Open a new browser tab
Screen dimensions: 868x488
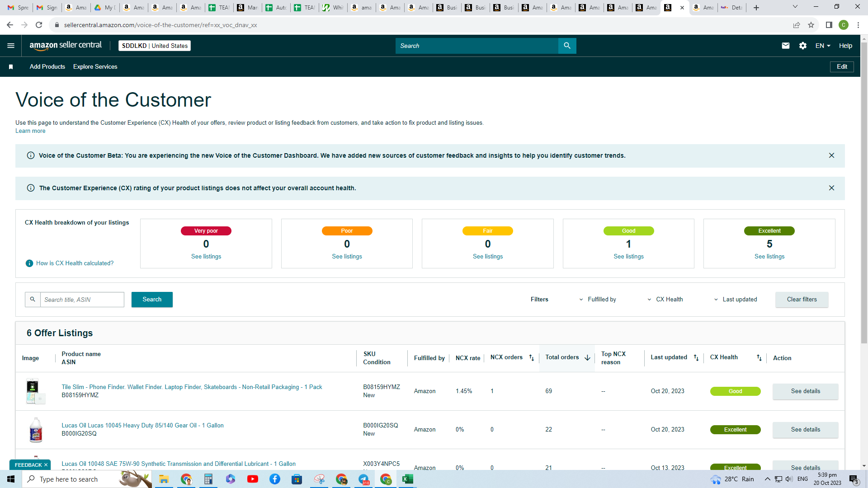click(x=756, y=8)
